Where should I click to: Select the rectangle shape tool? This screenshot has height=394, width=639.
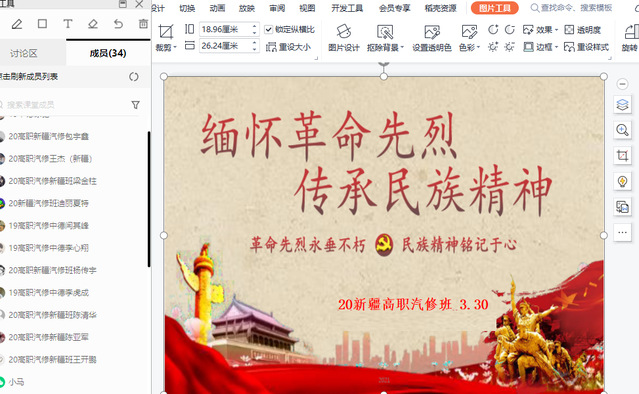point(42,24)
